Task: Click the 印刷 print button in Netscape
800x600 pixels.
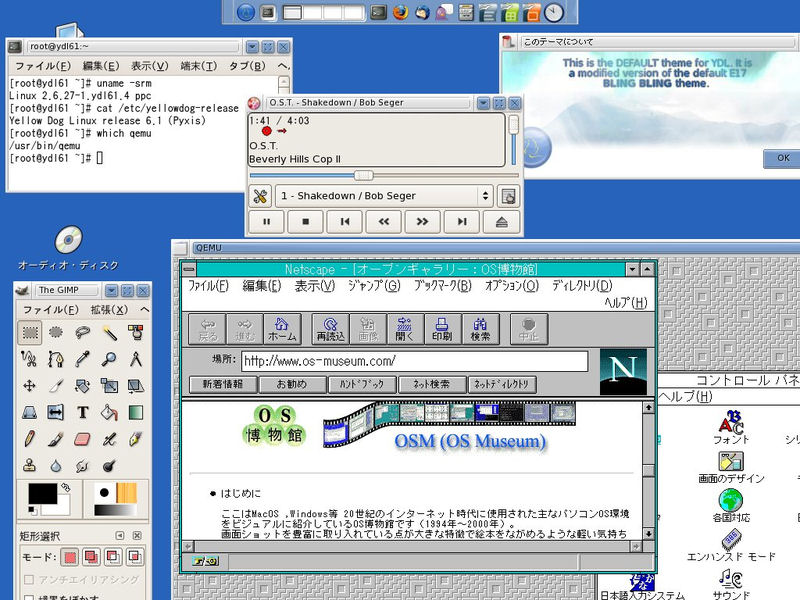Action: coord(442,329)
